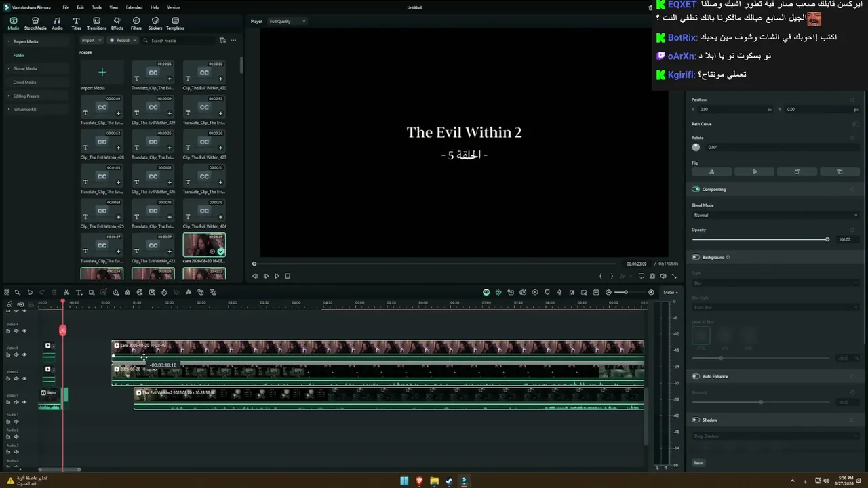Click the player volume speaker icon
Screen dimensions: 868x488
pos(663,276)
